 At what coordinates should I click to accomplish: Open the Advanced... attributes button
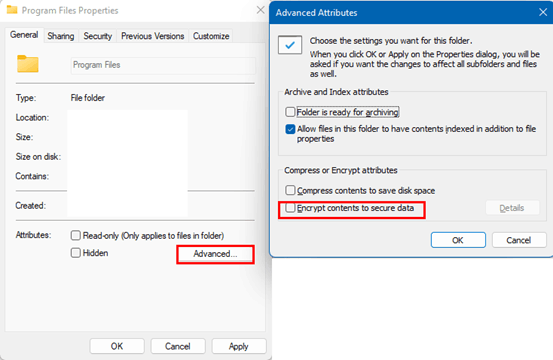(215, 254)
